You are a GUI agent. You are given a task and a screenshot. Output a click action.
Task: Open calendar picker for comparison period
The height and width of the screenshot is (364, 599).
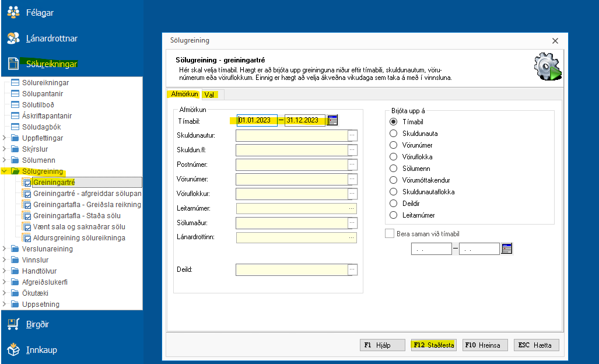point(507,249)
